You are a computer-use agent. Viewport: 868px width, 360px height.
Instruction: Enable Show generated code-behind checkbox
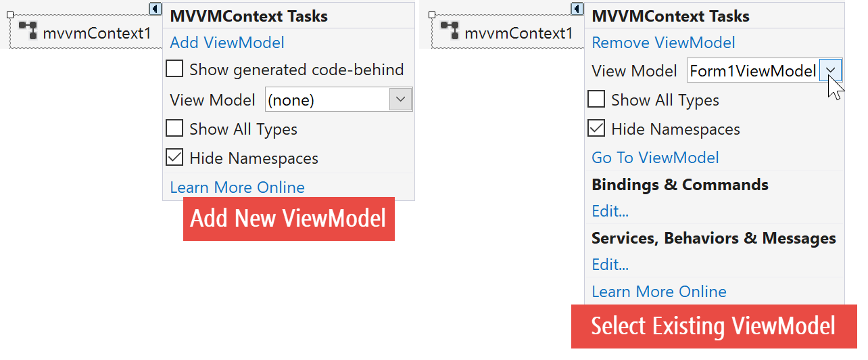tap(174, 69)
